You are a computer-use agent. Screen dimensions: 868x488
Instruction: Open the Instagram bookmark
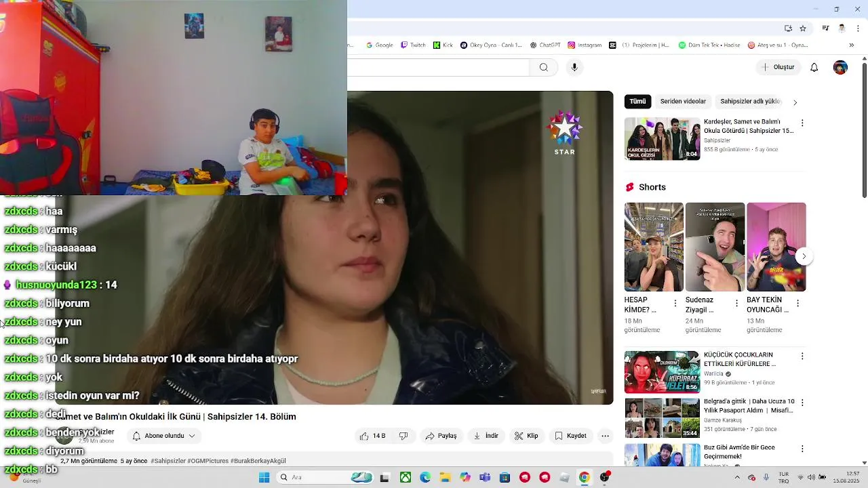[x=585, y=45]
